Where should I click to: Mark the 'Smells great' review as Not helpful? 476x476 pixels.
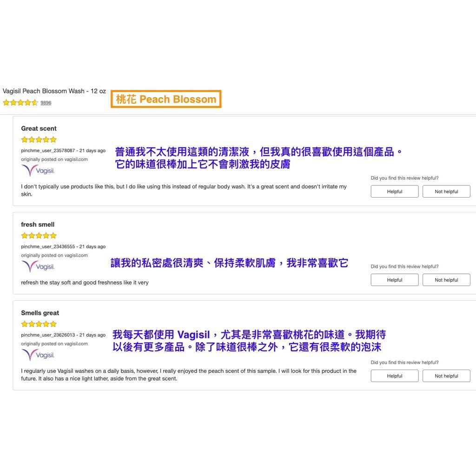point(446,376)
